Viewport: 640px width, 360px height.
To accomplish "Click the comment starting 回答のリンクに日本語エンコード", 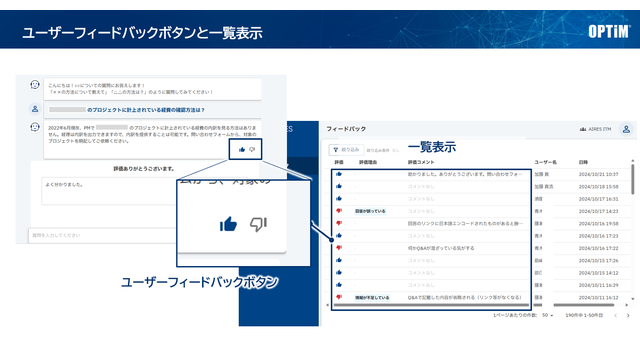I will 465,223.
